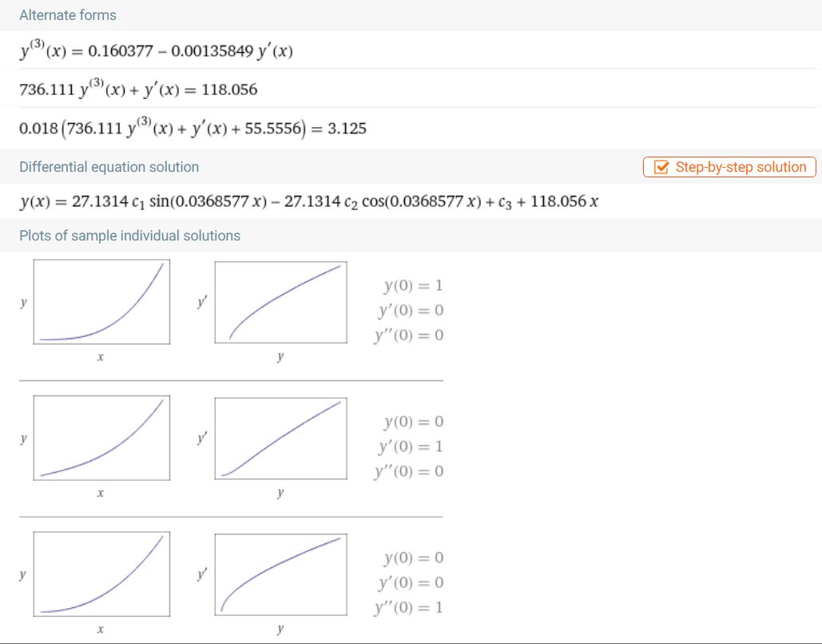Open first y versus x plot thumbnail
Screen dimensions: 822x644
tap(101, 302)
